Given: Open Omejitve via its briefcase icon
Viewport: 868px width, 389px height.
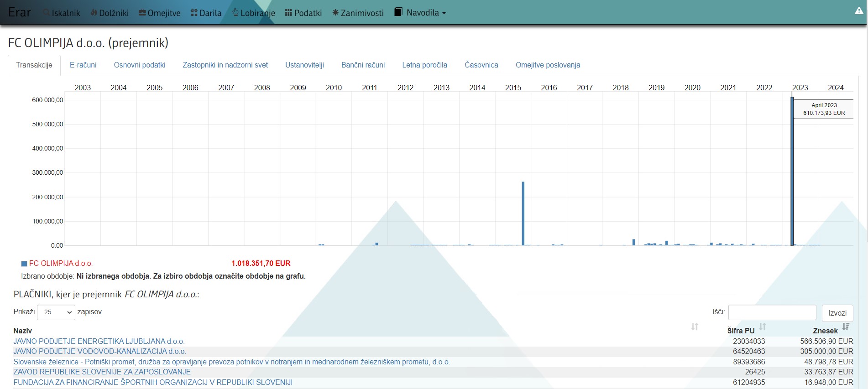Looking at the screenshot, I should point(142,13).
